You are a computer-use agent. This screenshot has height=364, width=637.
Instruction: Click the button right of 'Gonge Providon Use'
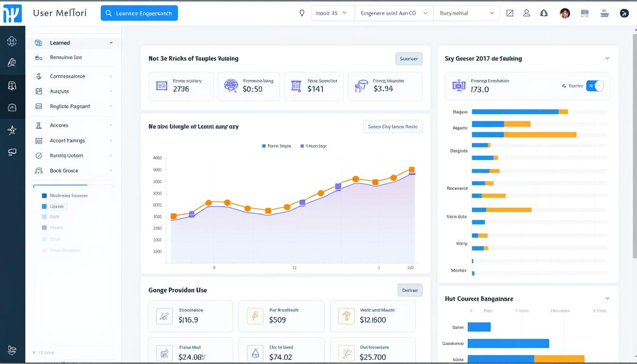[409, 290]
